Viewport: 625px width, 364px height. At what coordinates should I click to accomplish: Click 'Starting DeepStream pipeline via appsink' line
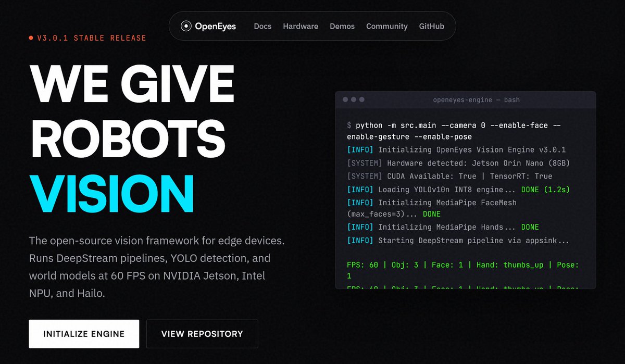coord(458,241)
